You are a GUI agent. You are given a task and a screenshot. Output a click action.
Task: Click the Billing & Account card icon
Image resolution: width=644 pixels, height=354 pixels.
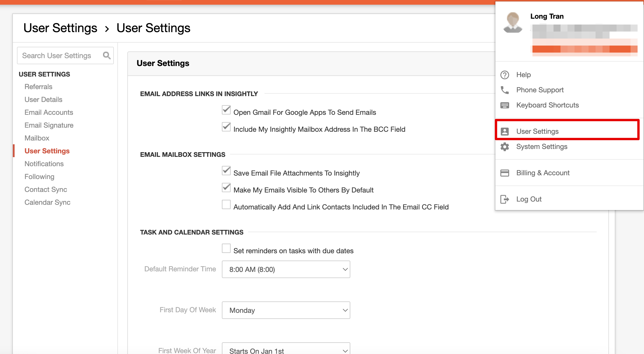505,173
